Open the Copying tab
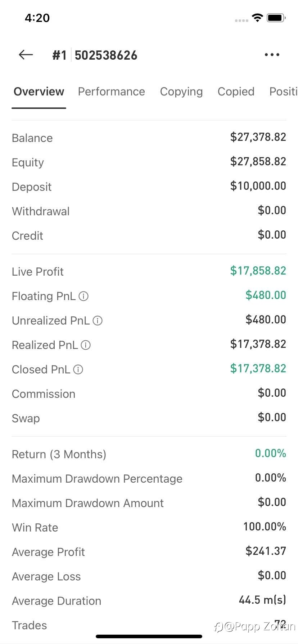This screenshot has height=644, width=298. tap(181, 92)
